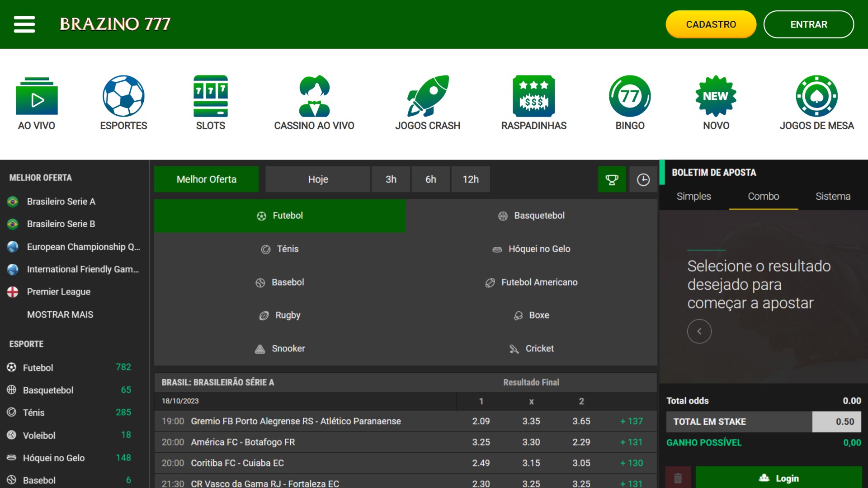Switch to the Sistema bet tab
Image resolution: width=868 pixels, height=488 pixels.
coord(833,196)
